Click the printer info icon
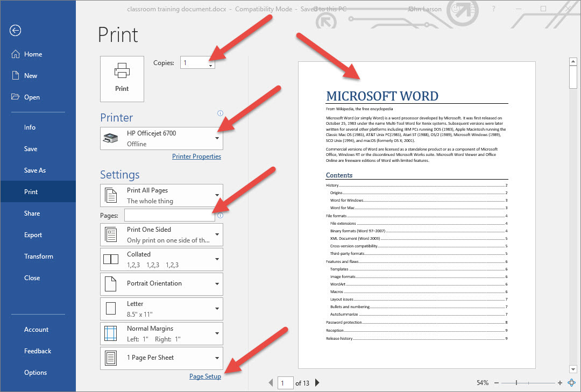This screenshot has width=581, height=392. tap(220, 113)
